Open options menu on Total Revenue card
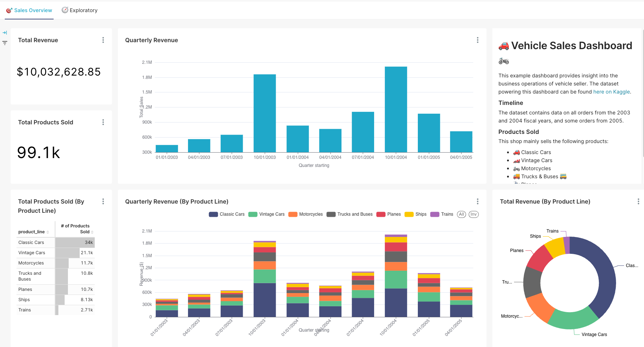Screen dimensions: 644x347 coord(103,40)
